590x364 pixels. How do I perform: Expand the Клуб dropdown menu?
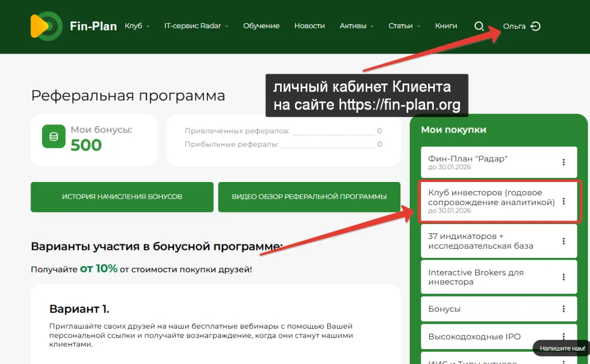(x=137, y=26)
